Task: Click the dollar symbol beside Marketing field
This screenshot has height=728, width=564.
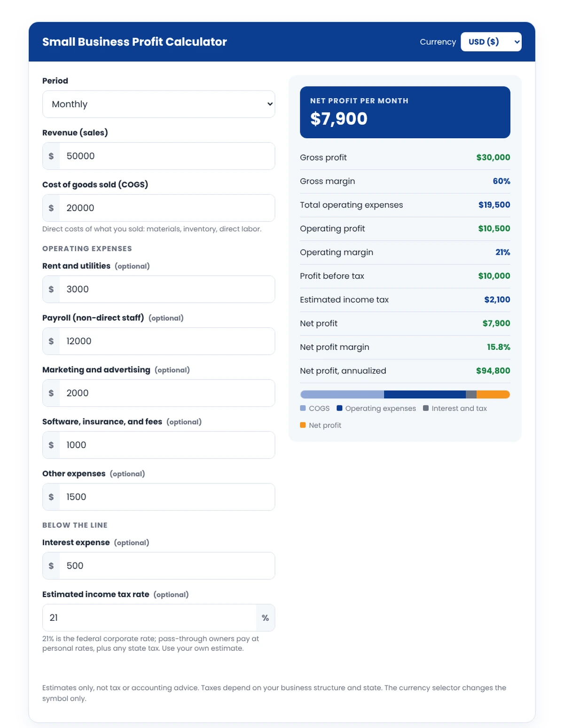Action: coord(51,393)
